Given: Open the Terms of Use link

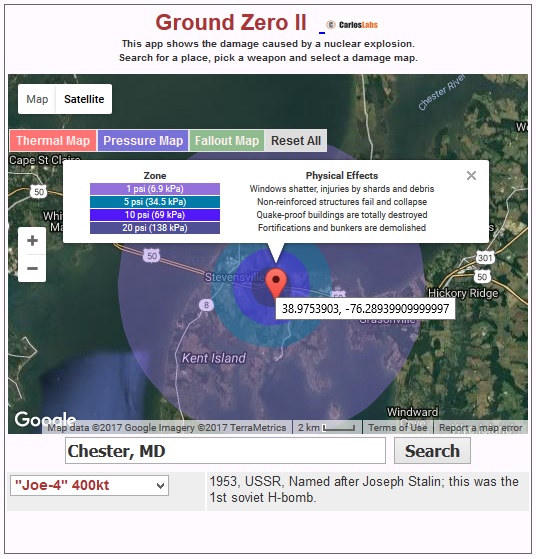Looking at the screenshot, I should (x=398, y=427).
